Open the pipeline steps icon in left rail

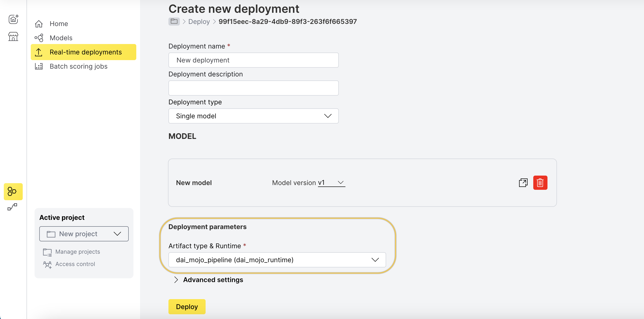click(x=12, y=207)
